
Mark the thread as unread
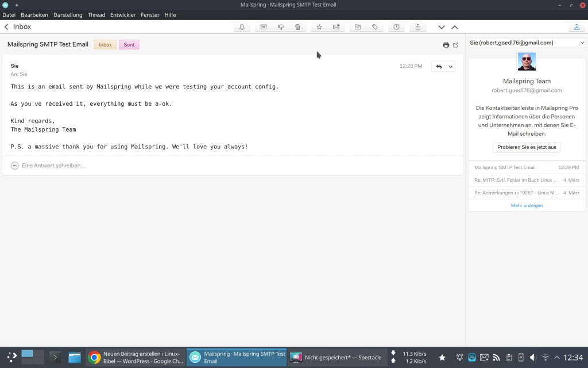pyautogui.click(x=336, y=27)
